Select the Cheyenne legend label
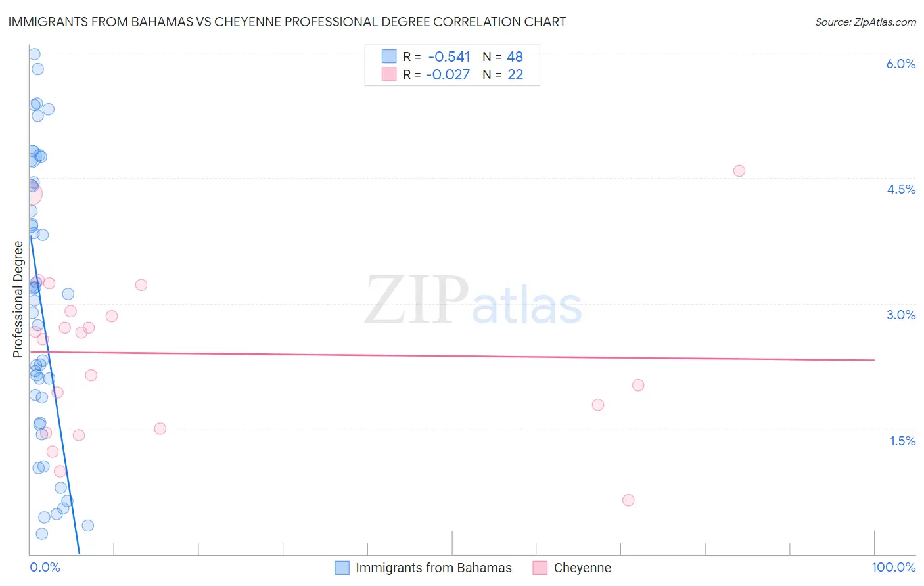This screenshot has width=924, height=586. click(x=582, y=568)
